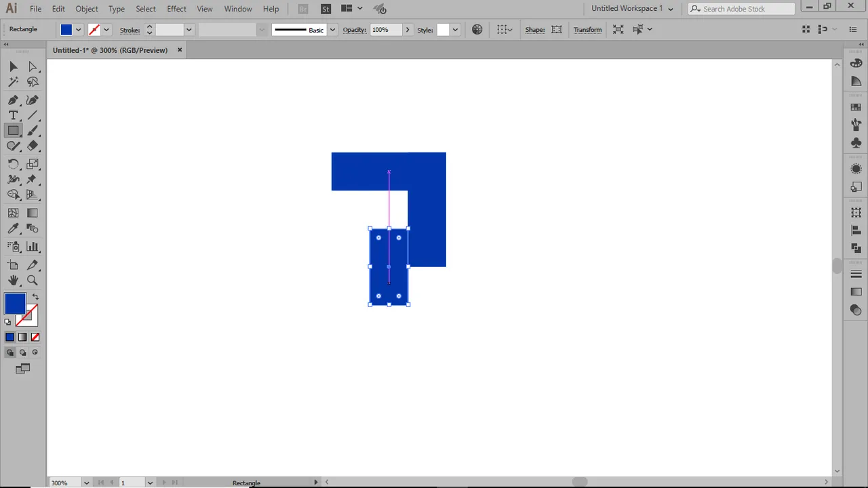Select the Perspective Grid tool
The height and width of the screenshot is (488, 868).
[33, 195]
